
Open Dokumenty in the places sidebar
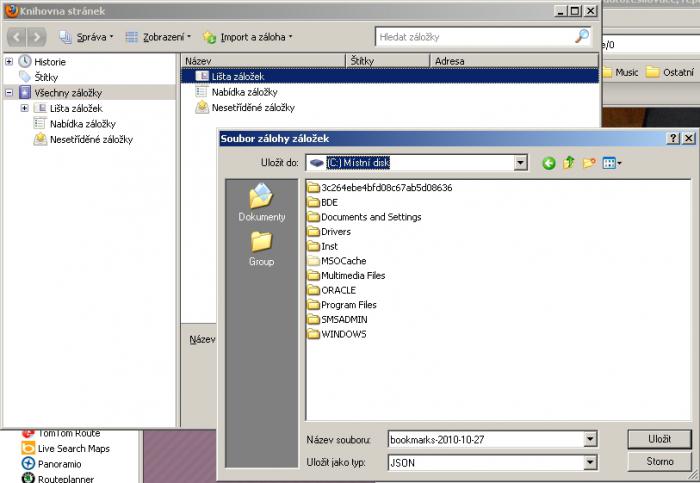(261, 203)
